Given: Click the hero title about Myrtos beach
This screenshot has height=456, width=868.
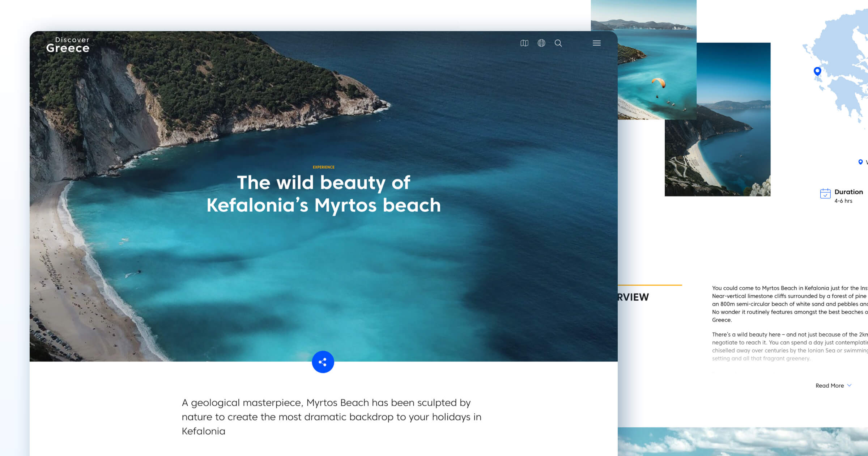Looking at the screenshot, I should [x=324, y=194].
